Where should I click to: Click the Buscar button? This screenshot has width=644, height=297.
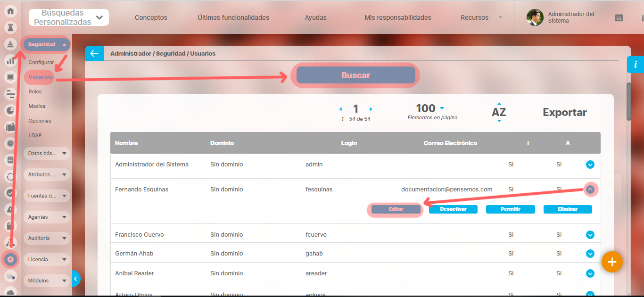pos(355,75)
